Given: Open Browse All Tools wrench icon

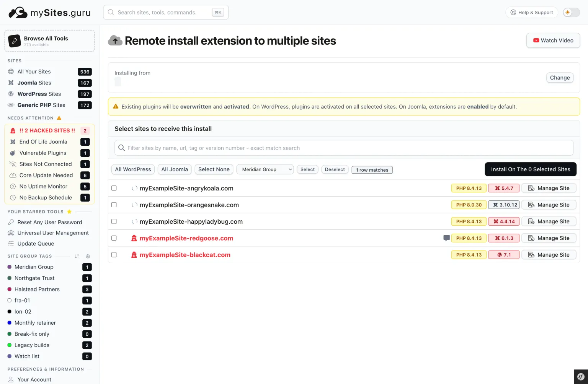Looking at the screenshot, I should pos(15,41).
